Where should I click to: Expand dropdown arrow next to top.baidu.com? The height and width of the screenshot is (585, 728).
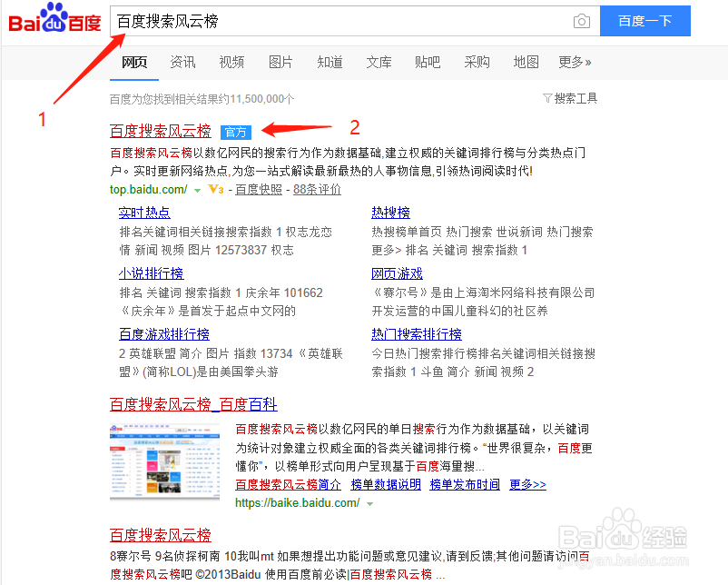(197, 190)
